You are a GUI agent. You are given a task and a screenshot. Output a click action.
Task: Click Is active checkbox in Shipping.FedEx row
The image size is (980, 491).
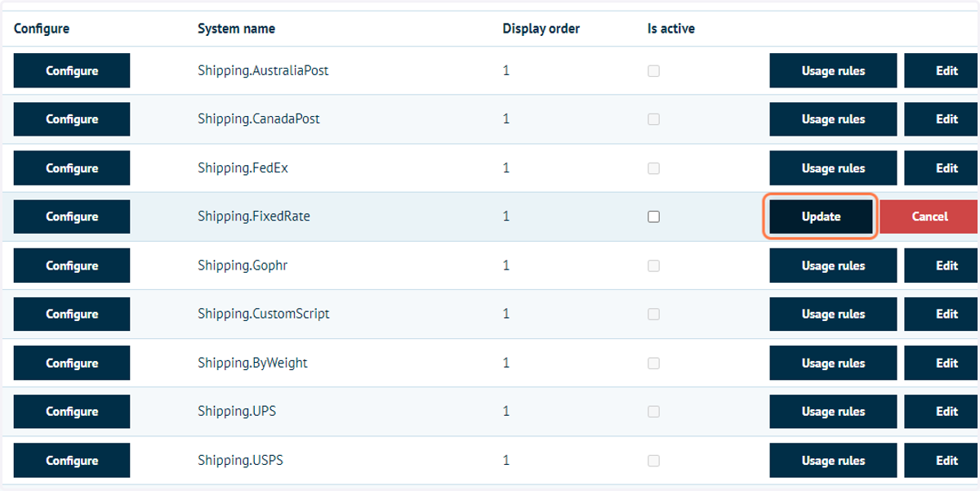pos(653,168)
